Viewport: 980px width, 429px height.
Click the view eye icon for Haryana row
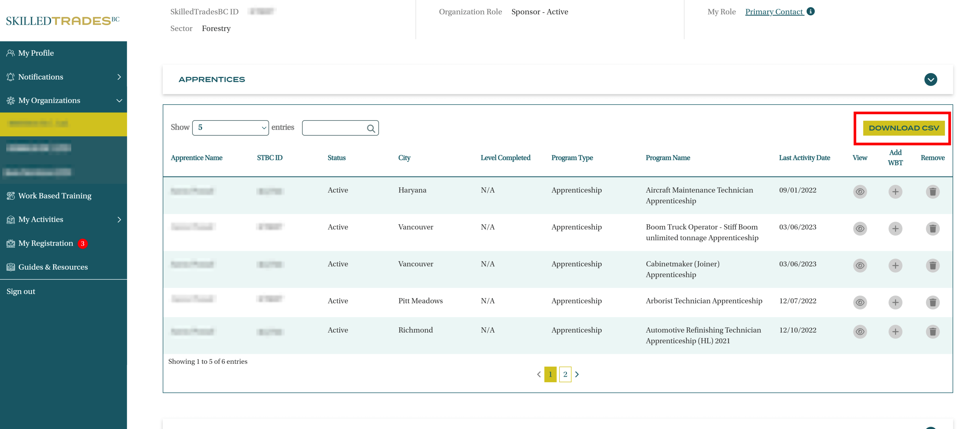pyautogui.click(x=860, y=191)
